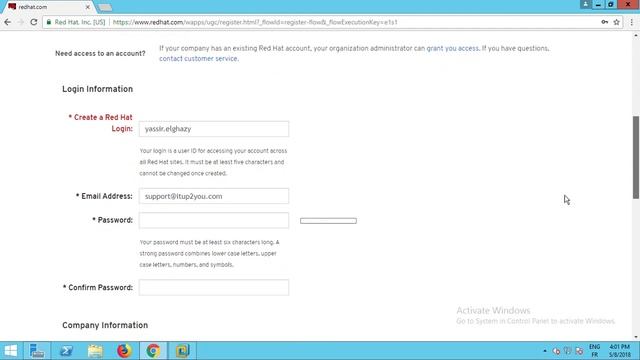The width and height of the screenshot is (640, 360).
Task: Open a new browser tab
Action: tap(105, 7)
